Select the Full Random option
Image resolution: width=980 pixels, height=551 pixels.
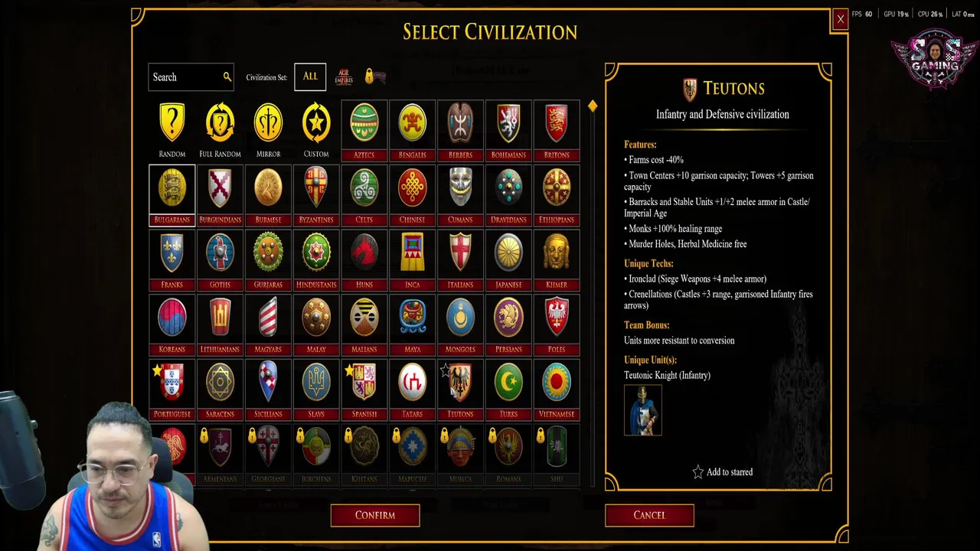coord(220,130)
